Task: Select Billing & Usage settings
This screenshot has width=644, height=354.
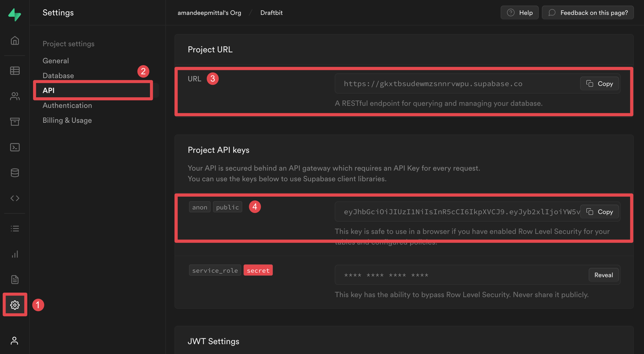Action: pos(67,120)
